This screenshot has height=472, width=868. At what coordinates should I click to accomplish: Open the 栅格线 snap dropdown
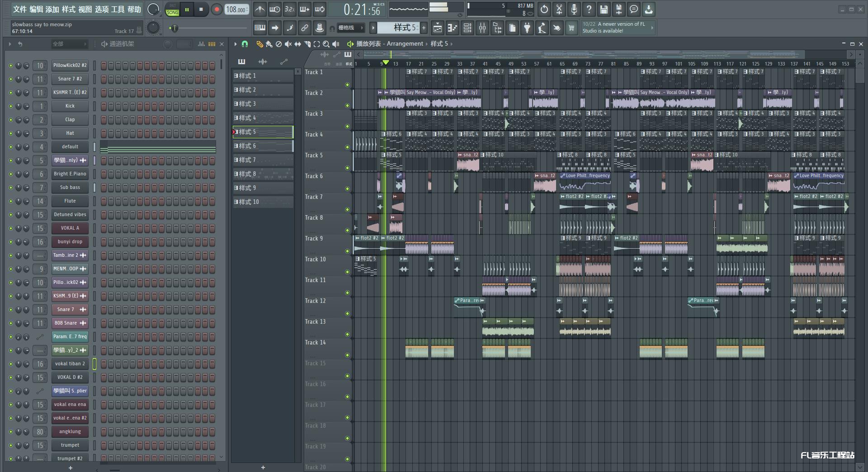coord(350,28)
